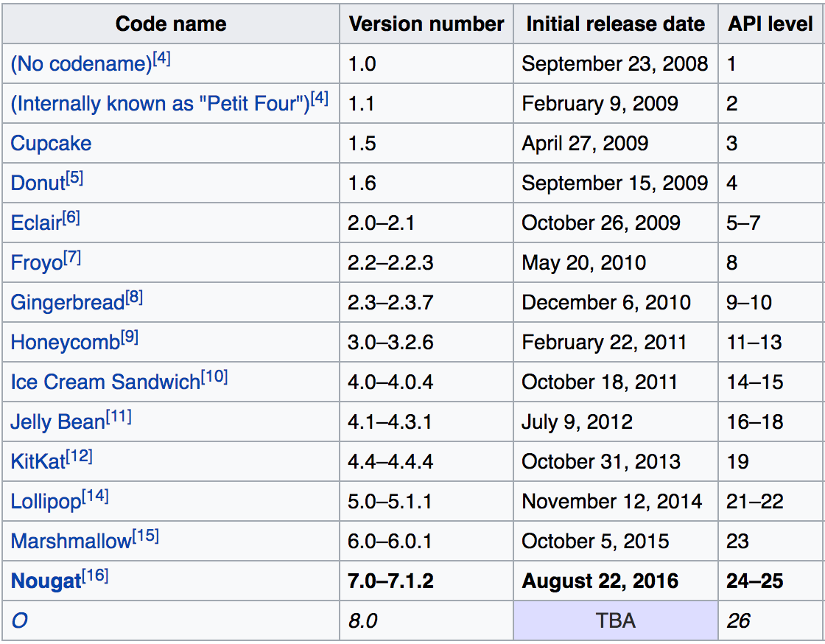The height and width of the screenshot is (644, 825).
Task: Open footnote [15] beside Marshmallow
Action: pyautogui.click(x=146, y=536)
